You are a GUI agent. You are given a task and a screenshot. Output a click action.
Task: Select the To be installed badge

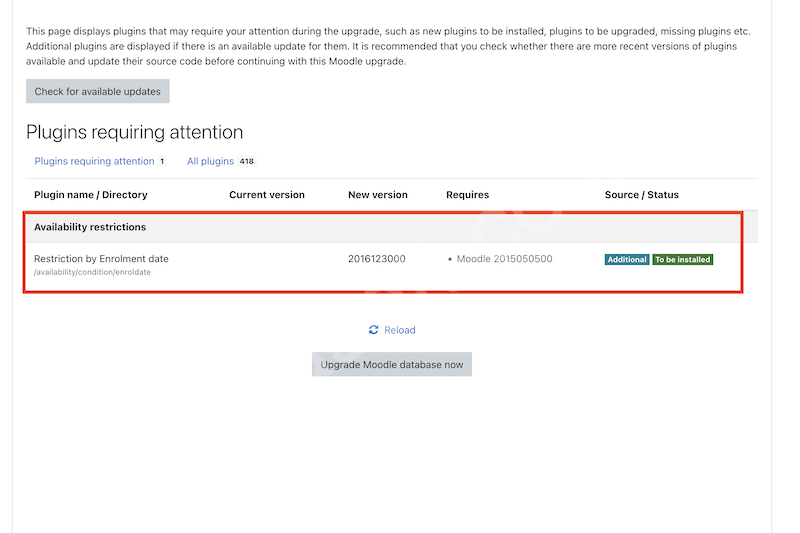(x=683, y=260)
